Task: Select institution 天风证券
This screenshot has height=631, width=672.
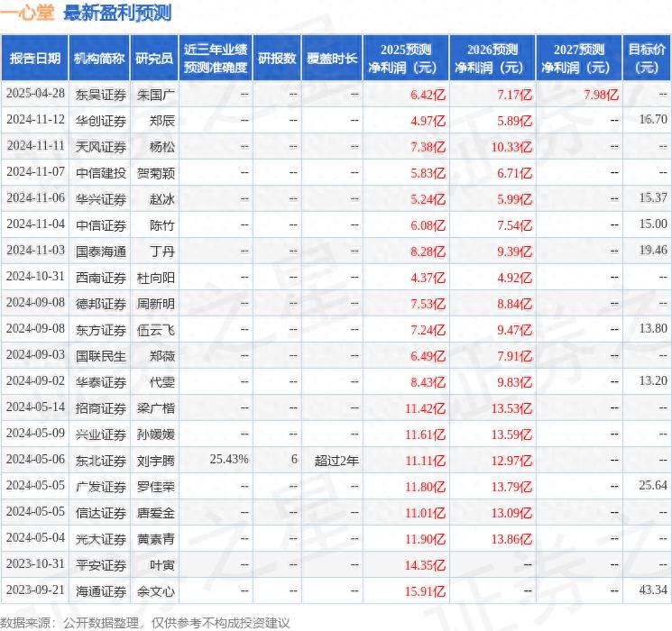Action: (x=101, y=147)
